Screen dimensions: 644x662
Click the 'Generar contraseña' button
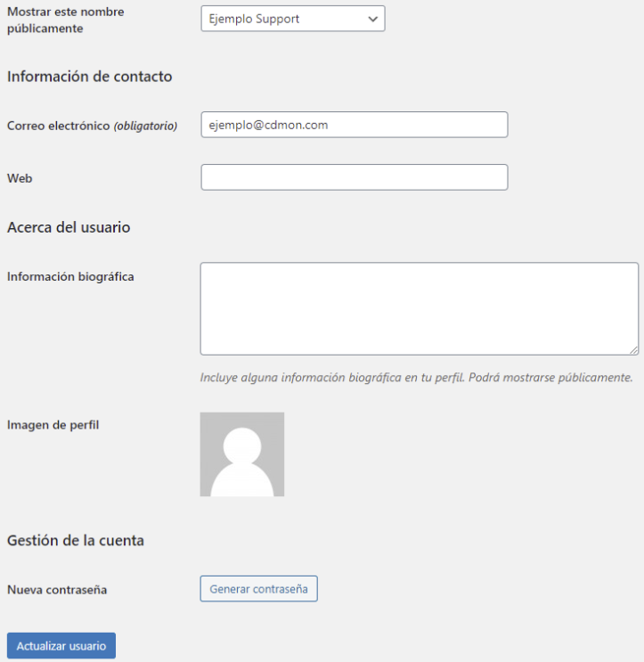tap(258, 589)
